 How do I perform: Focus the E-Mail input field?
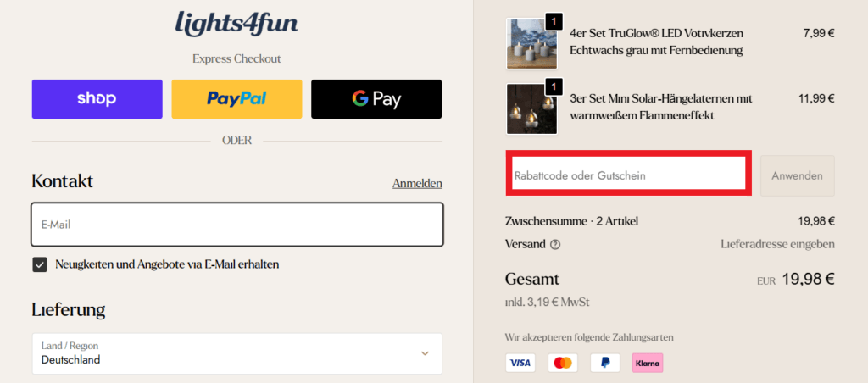click(x=236, y=225)
